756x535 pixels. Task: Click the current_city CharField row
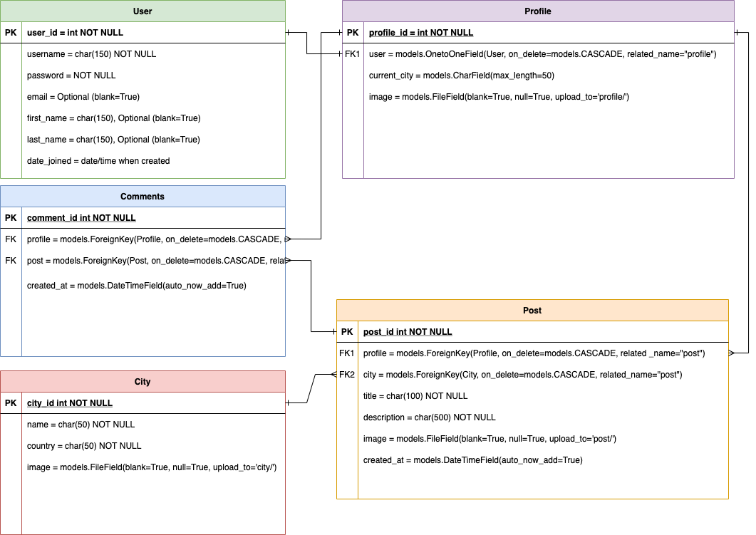pyautogui.click(x=461, y=76)
